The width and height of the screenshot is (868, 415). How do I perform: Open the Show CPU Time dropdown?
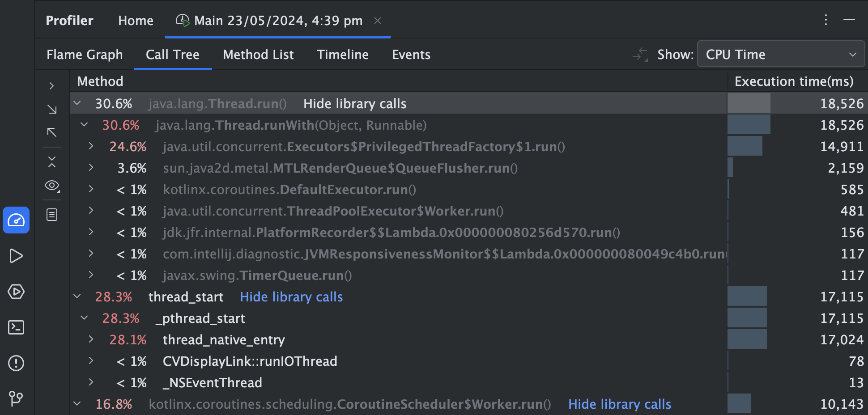[x=780, y=54]
